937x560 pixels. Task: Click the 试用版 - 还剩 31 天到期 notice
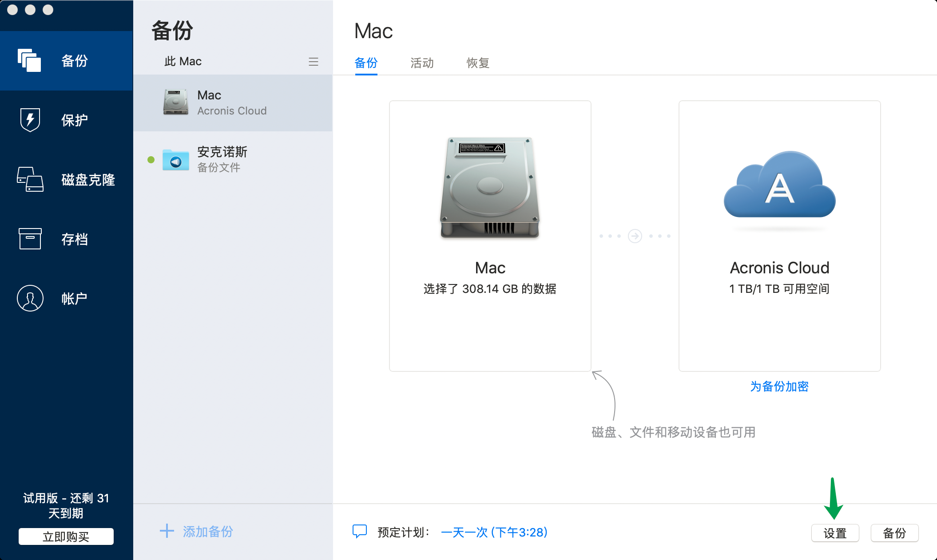(66, 505)
